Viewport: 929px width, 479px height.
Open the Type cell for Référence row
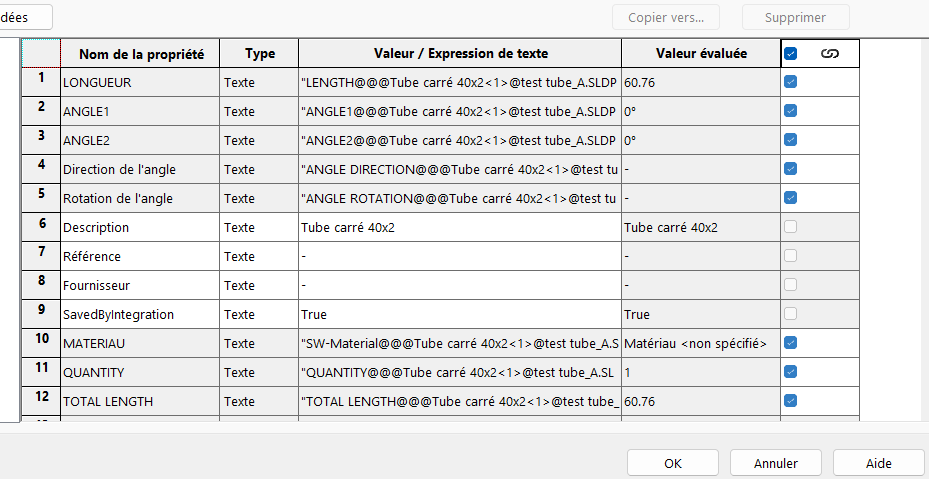(x=259, y=256)
